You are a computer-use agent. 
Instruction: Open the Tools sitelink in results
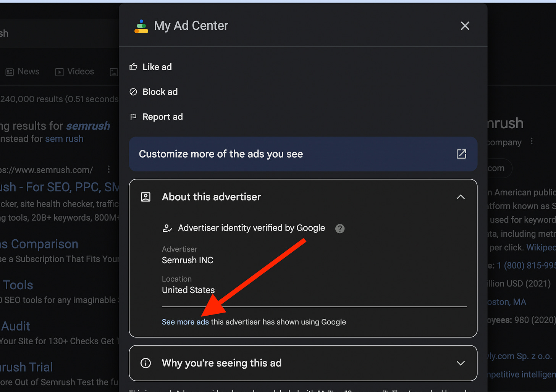17,285
